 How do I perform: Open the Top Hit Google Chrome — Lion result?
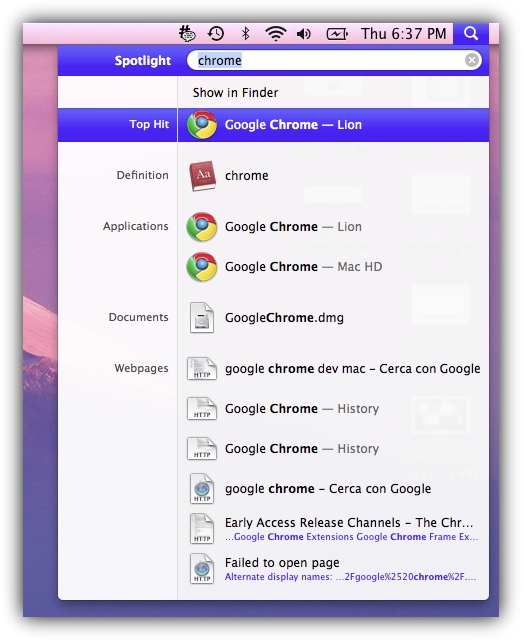pos(273,125)
